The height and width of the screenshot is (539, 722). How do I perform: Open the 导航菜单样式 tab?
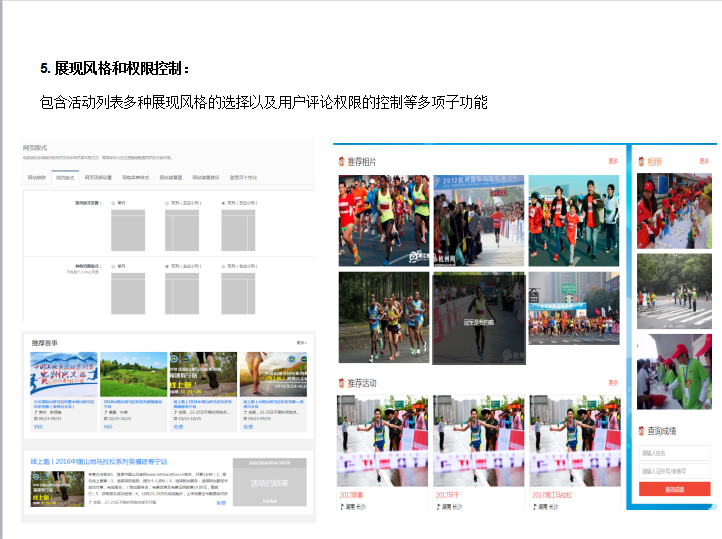click(135, 178)
